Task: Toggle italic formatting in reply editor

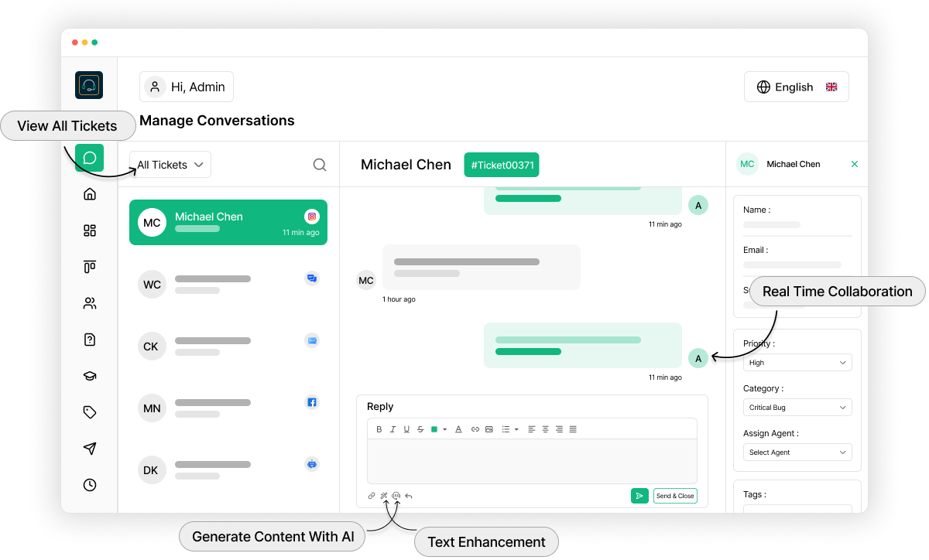Action: [393, 429]
